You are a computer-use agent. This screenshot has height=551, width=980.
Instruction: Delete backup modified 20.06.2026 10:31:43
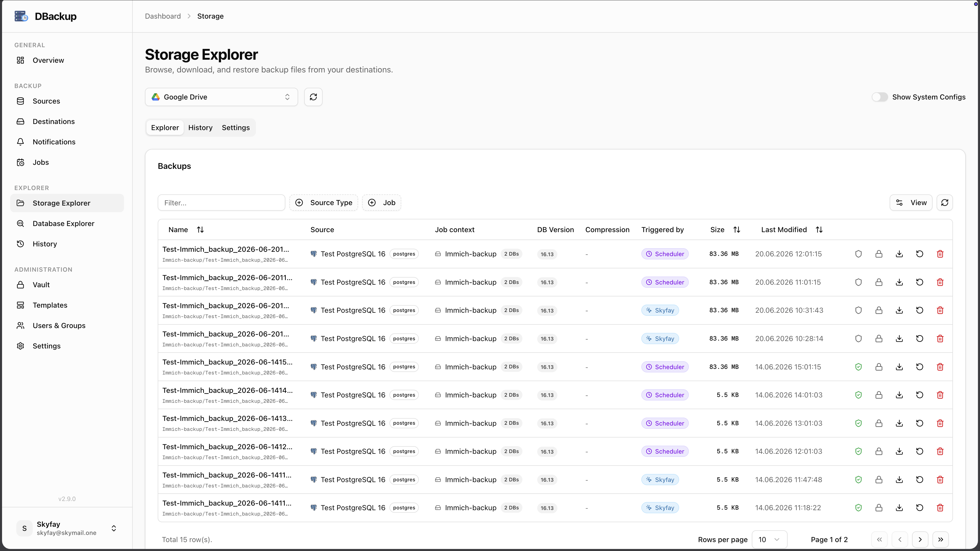(940, 310)
